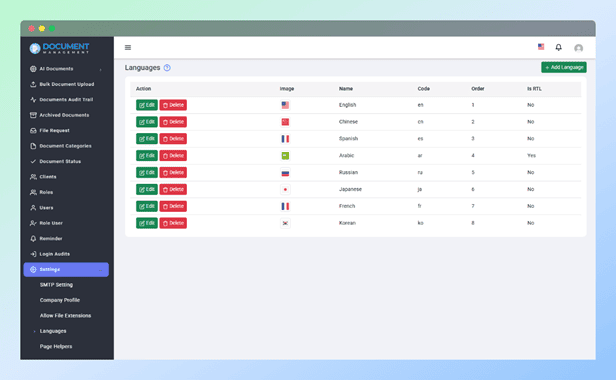Click the French row flag image

(x=285, y=206)
